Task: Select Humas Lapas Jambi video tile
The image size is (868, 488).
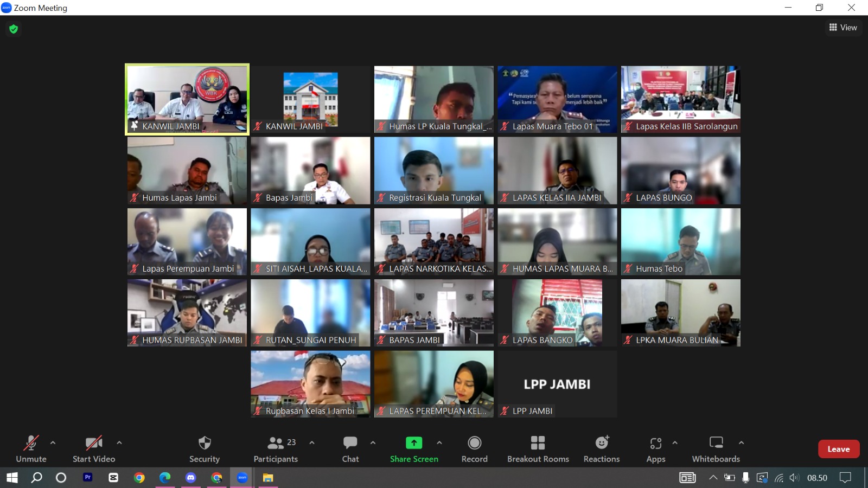Action: tap(187, 170)
